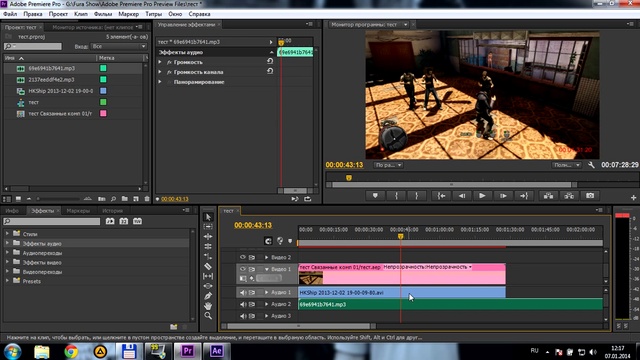Click pink label swatch of Связанные комп item
The width and height of the screenshot is (640, 360).
pyautogui.click(x=103, y=113)
